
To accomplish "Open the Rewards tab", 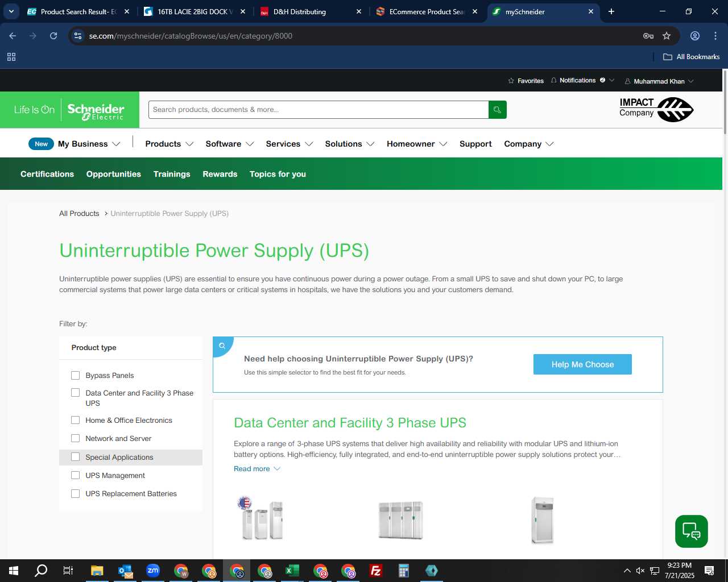I will [220, 174].
